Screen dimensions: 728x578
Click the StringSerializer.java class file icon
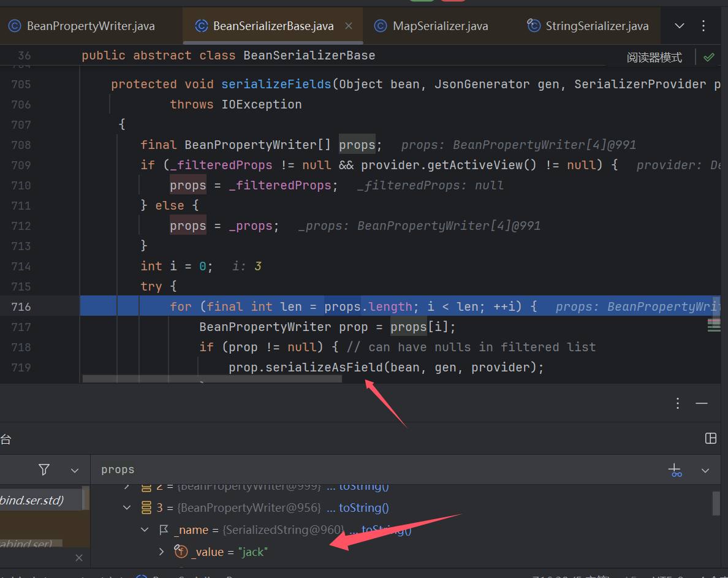point(534,25)
